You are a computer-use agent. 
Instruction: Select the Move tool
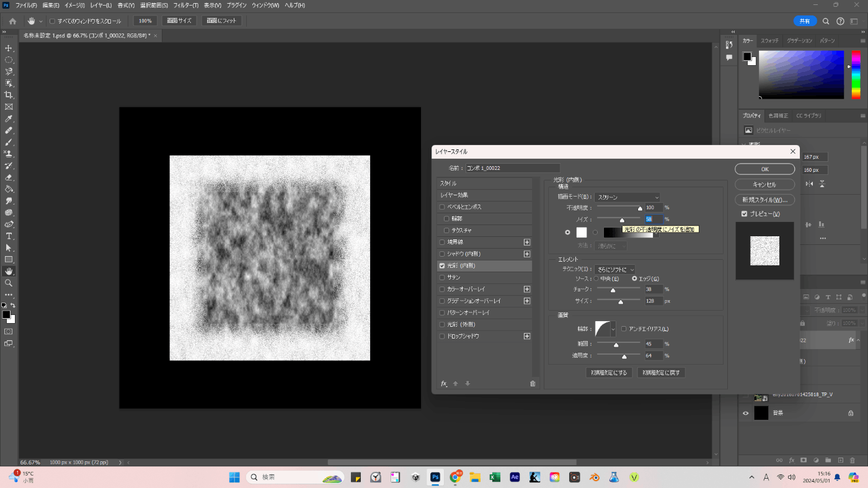coord(9,48)
